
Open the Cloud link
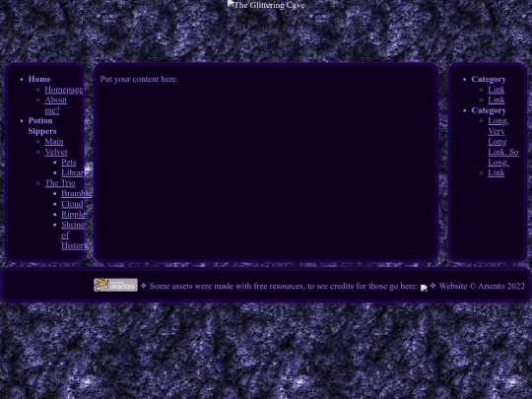[x=72, y=204]
